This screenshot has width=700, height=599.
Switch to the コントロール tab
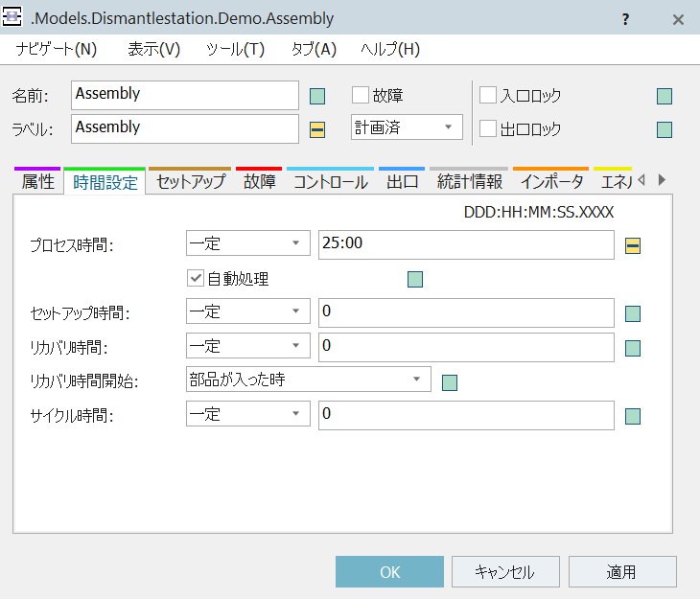[331, 182]
